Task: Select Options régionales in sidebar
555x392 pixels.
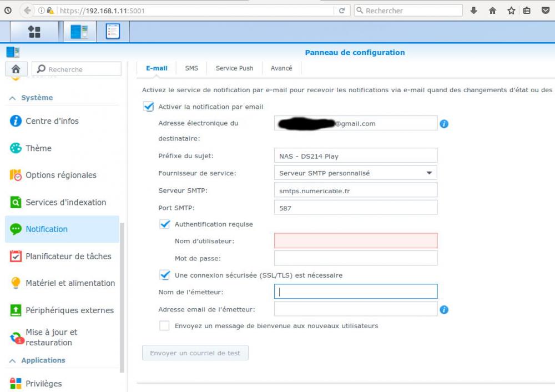Action: [60, 175]
